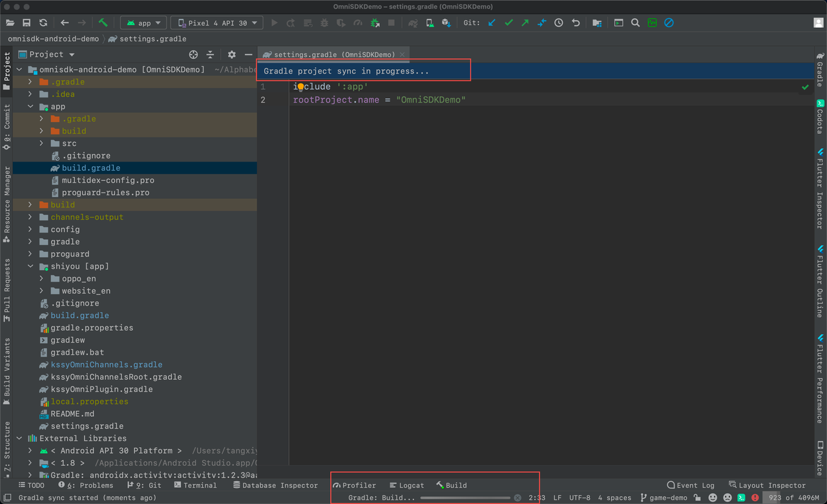The image size is (827, 504).
Task: Open the Build tool window
Action: tap(451, 485)
